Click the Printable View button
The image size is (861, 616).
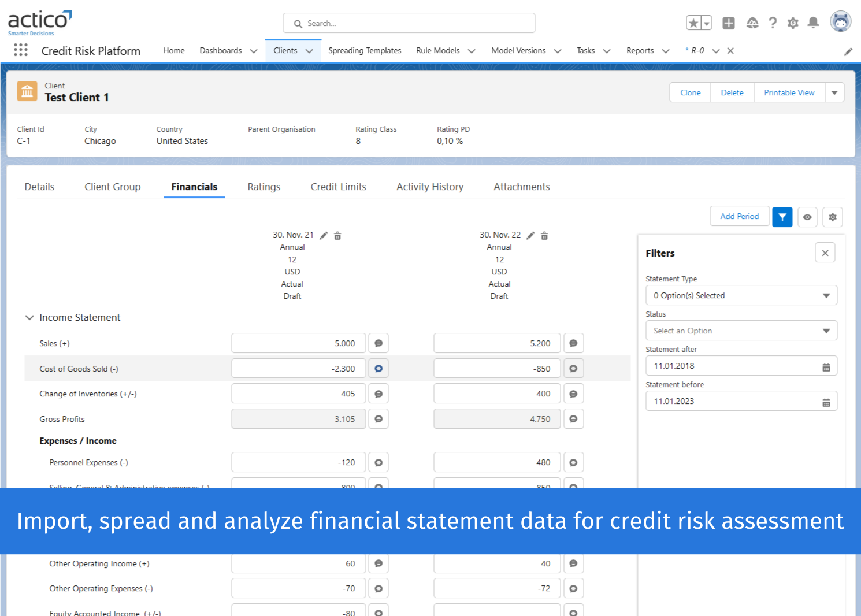pos(789,92)
